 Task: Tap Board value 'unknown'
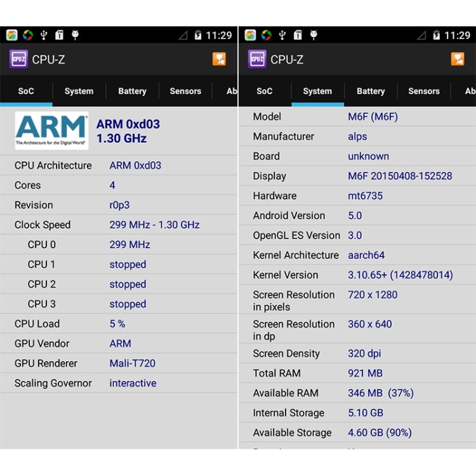click(x=369, y=156)
